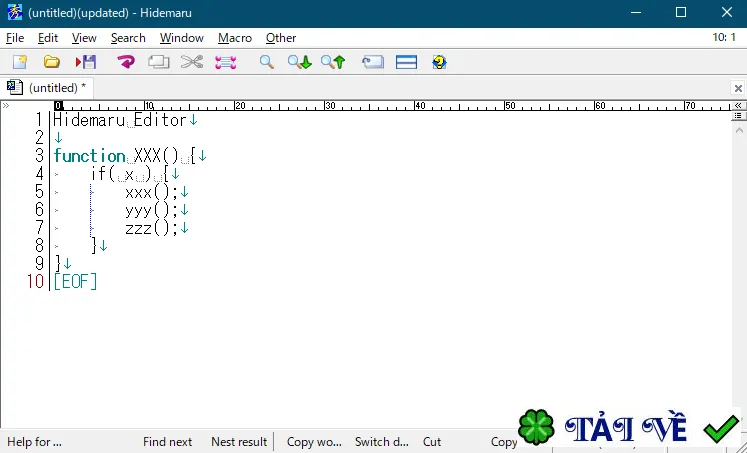Click the New file toolbar icon
Screen dimensions: 747x453
click(20, 62)
